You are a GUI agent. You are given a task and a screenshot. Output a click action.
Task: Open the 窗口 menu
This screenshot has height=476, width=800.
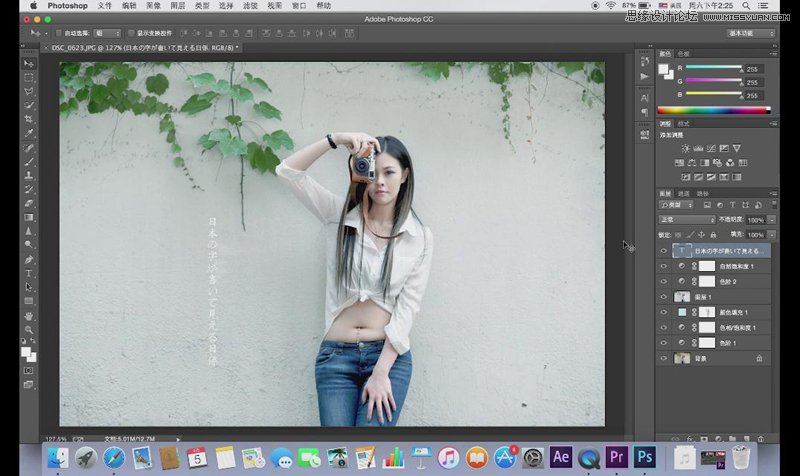point(299,6)
